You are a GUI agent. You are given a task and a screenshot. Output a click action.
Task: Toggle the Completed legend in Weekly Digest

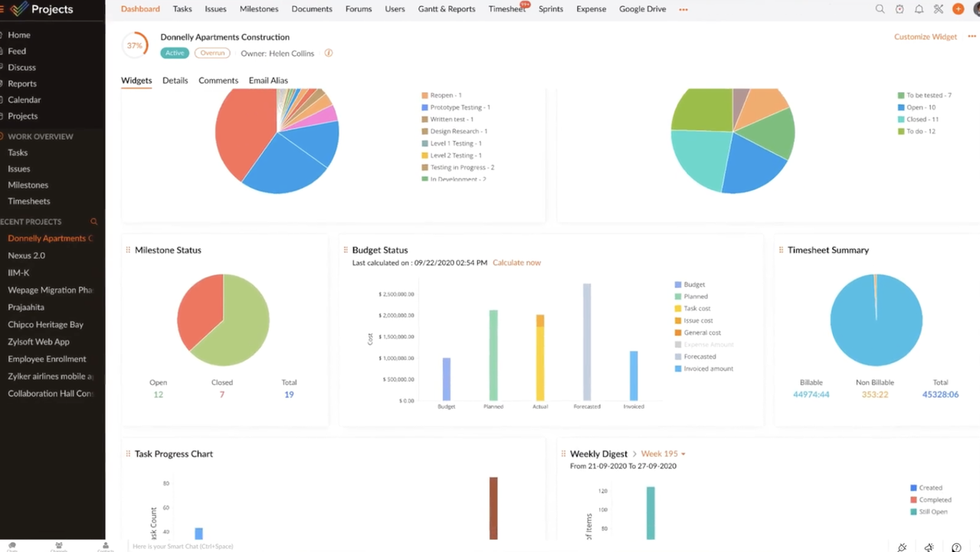click(x=934, y=500)
